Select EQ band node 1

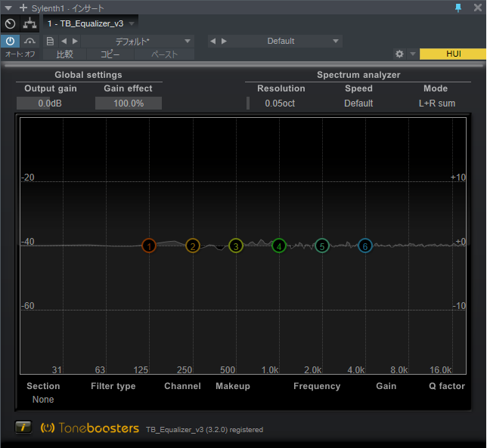[x=149, y=246]
